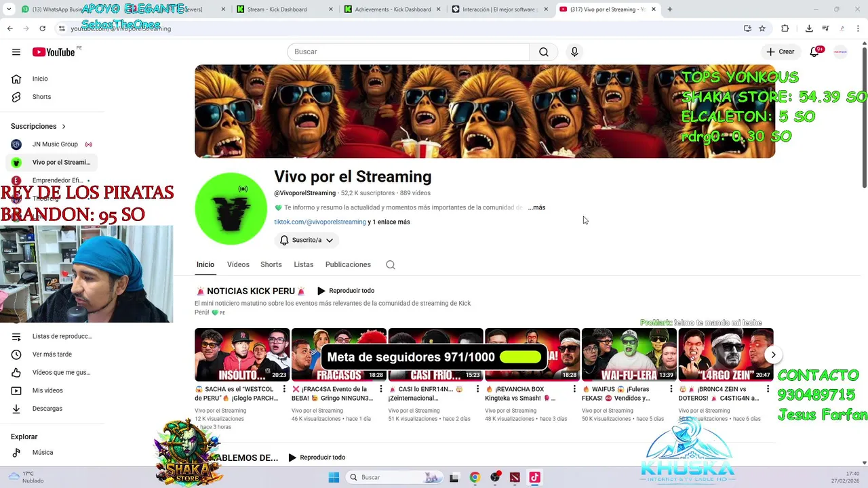Go back in the browser

(9, 28)
